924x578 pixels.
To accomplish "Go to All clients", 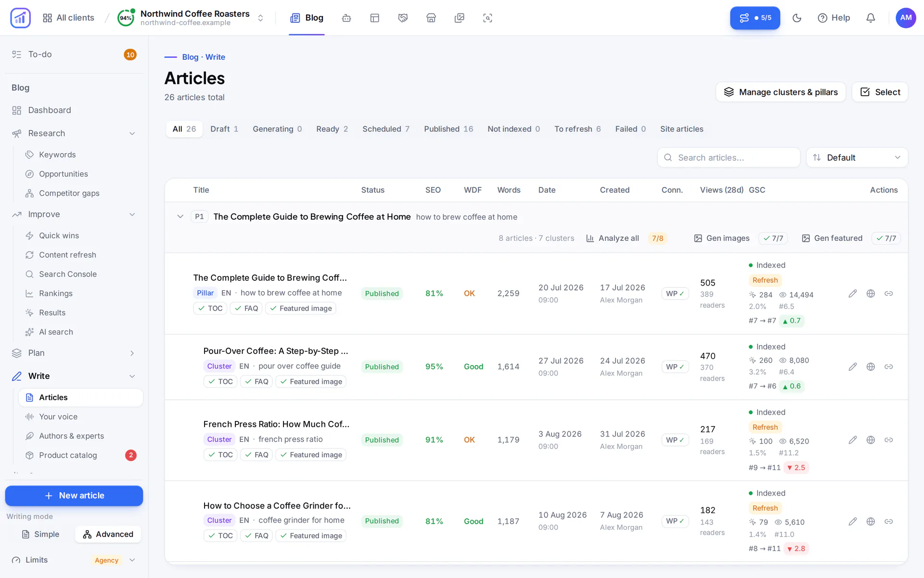I will [x=68, y=18].
